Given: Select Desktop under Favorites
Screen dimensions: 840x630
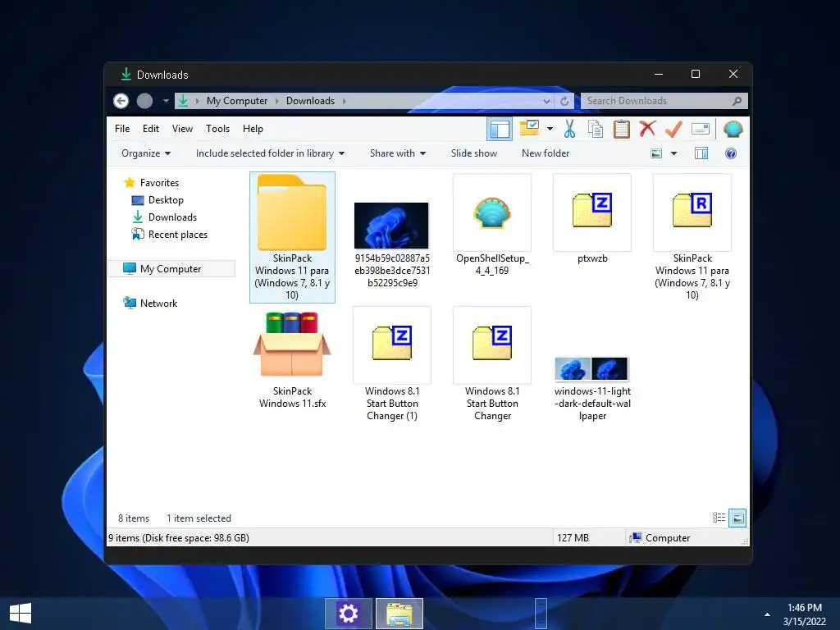Looking at the screenshot, I should coord(157,200).
